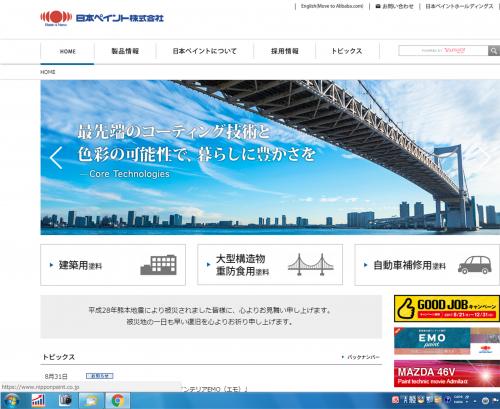Open the 日本ペイントについて menu
The height and width of the screenshot is (409, 500).
[x=205, y=51]
